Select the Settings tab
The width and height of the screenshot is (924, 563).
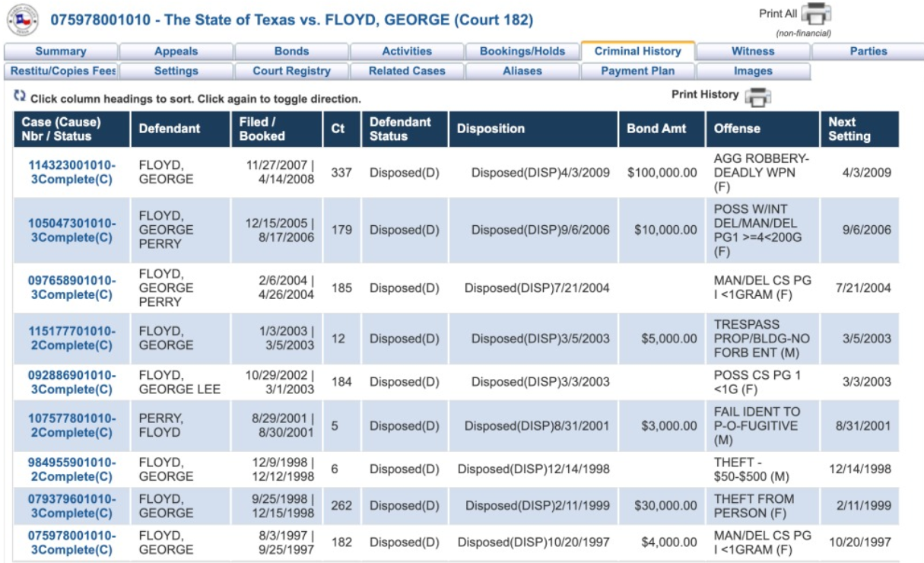176,72
